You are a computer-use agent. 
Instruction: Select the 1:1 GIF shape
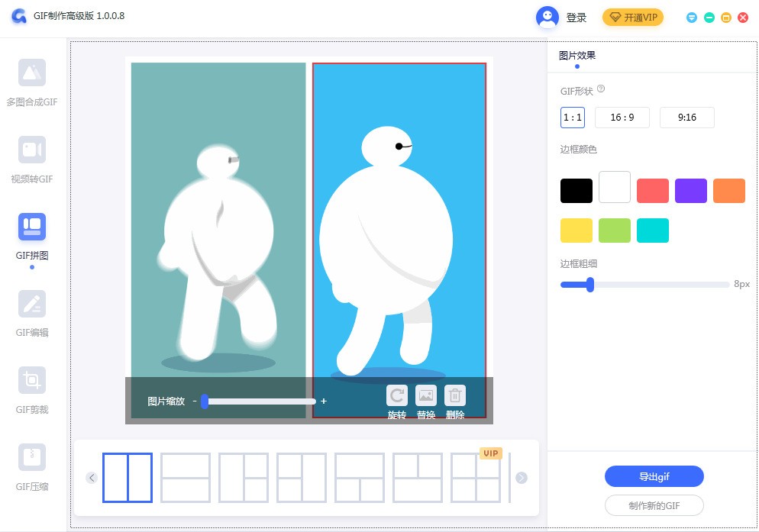pyautogui.click(x=573, y=118)
